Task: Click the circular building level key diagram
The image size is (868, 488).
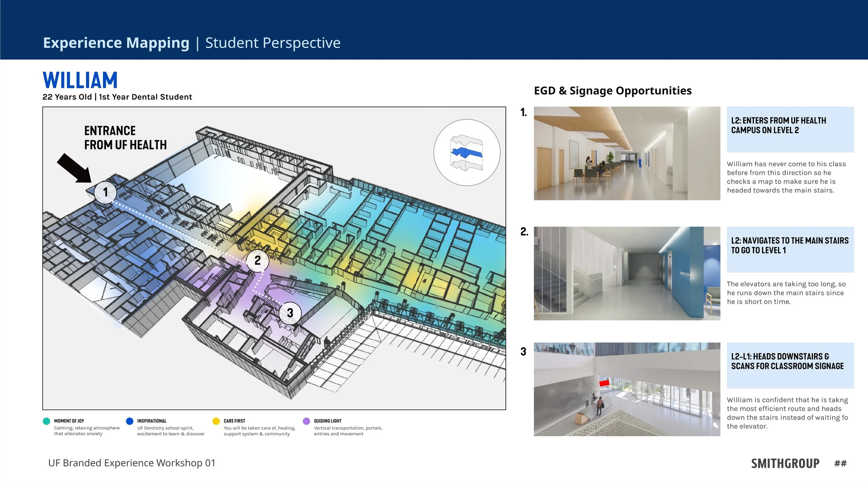Action: tap(467, 153)
